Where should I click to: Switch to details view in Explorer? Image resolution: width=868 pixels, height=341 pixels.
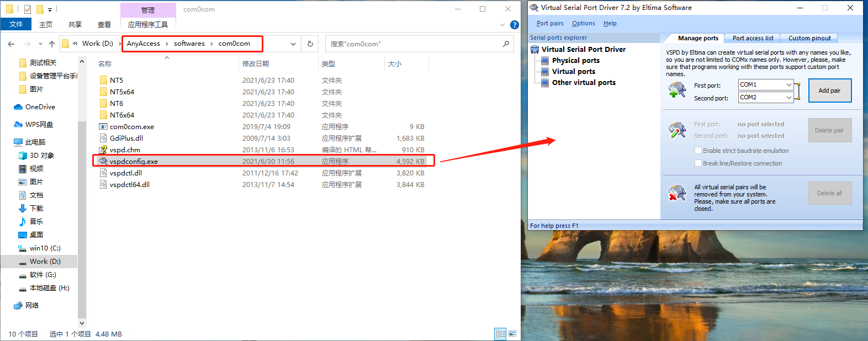[x=501, y=334]
